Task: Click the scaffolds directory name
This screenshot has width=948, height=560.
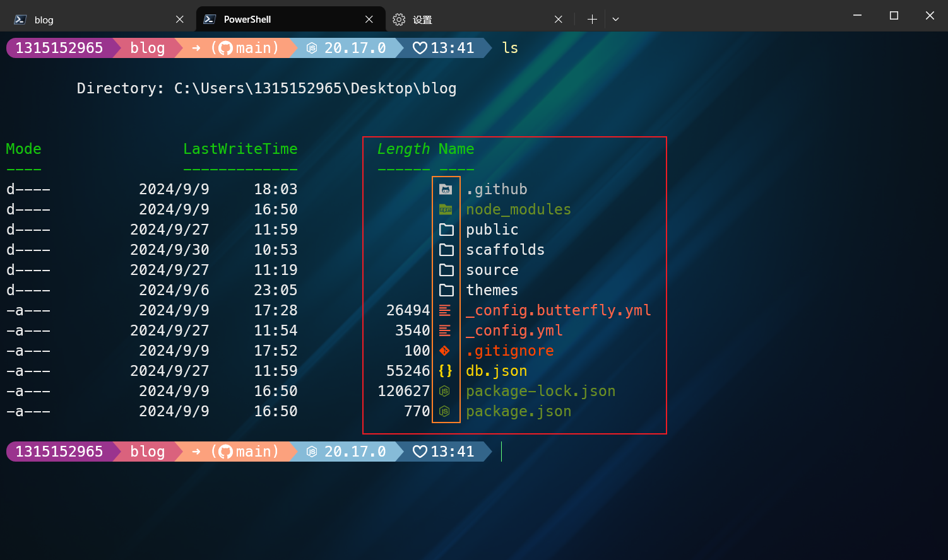Action: pyautogui.click(x=505, y=250)
